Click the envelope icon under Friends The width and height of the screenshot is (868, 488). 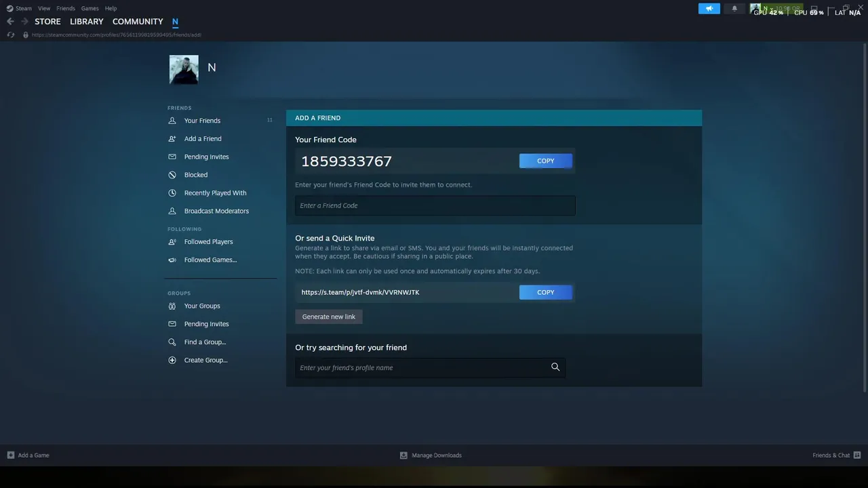(x=172, y=157)
